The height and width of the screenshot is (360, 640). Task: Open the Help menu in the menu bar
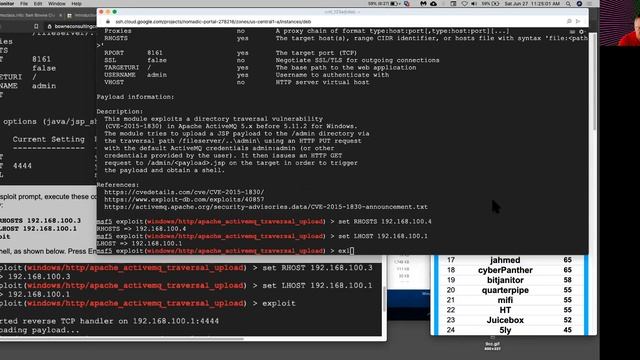click(76, 4)
